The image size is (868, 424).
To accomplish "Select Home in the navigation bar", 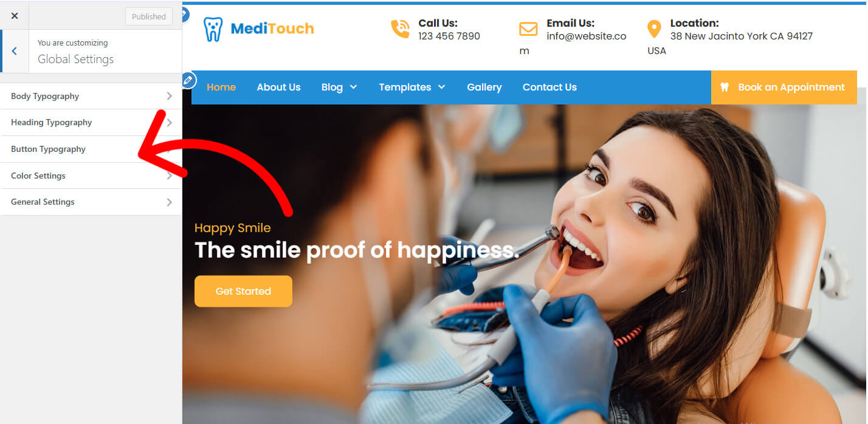I will (x=221, y=87).
